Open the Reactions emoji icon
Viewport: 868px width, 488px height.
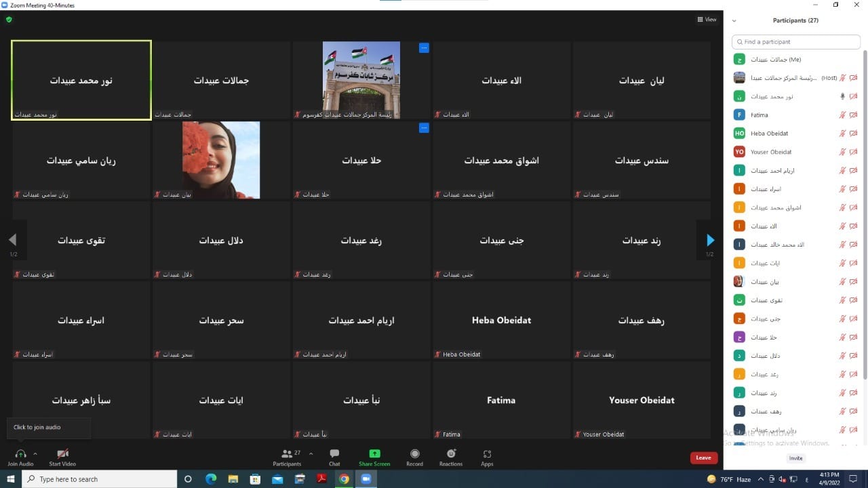tap(451, 453)
